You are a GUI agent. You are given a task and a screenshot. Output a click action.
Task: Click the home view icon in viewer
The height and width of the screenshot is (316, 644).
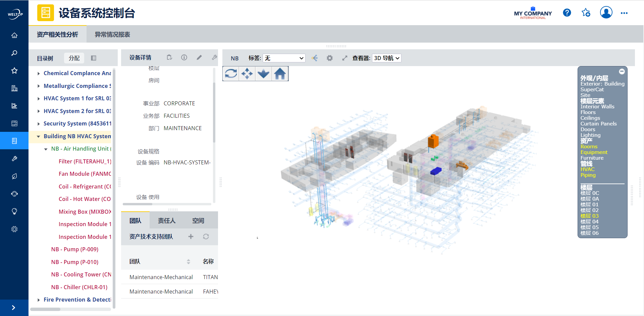(x=280, y=73)
